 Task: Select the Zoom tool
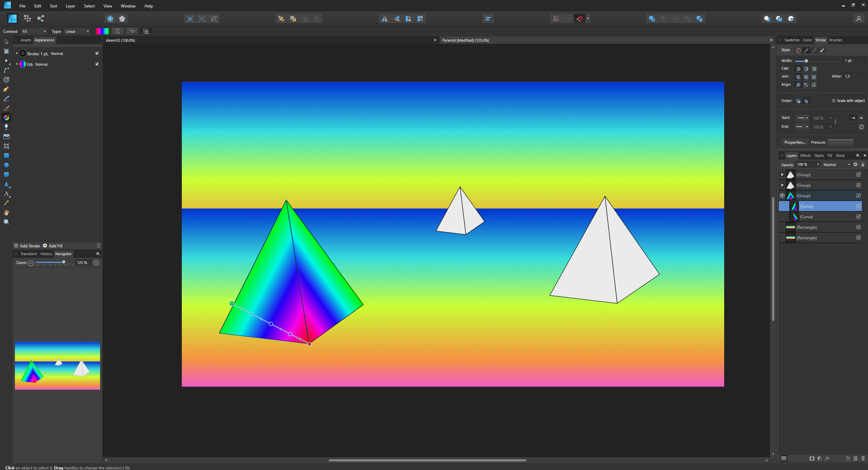coord(6,222)
